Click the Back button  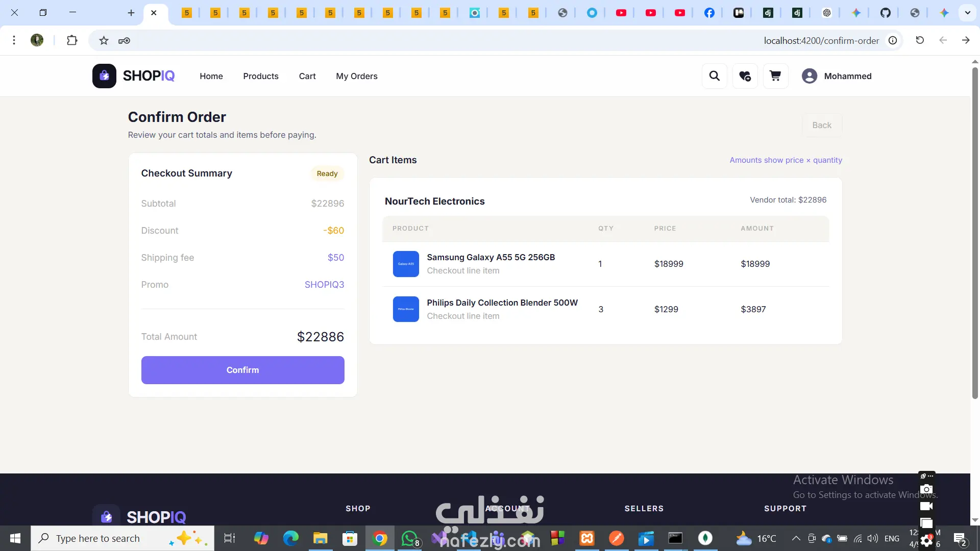click(821, 125)
